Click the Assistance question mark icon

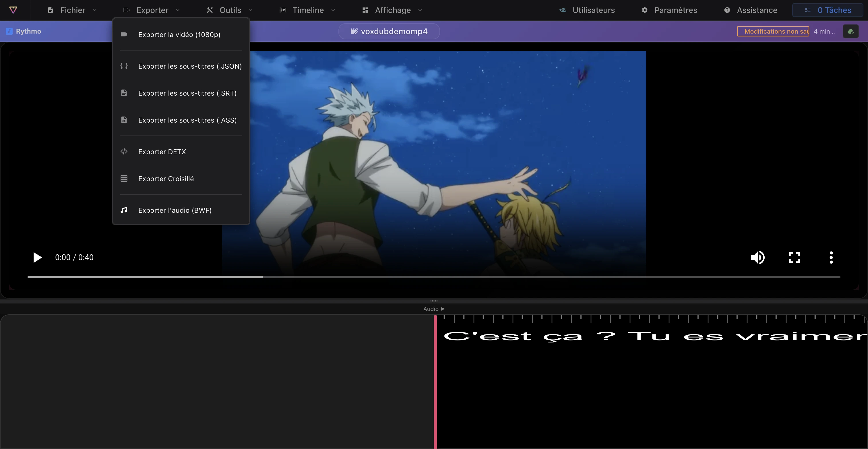click(727, 10)
